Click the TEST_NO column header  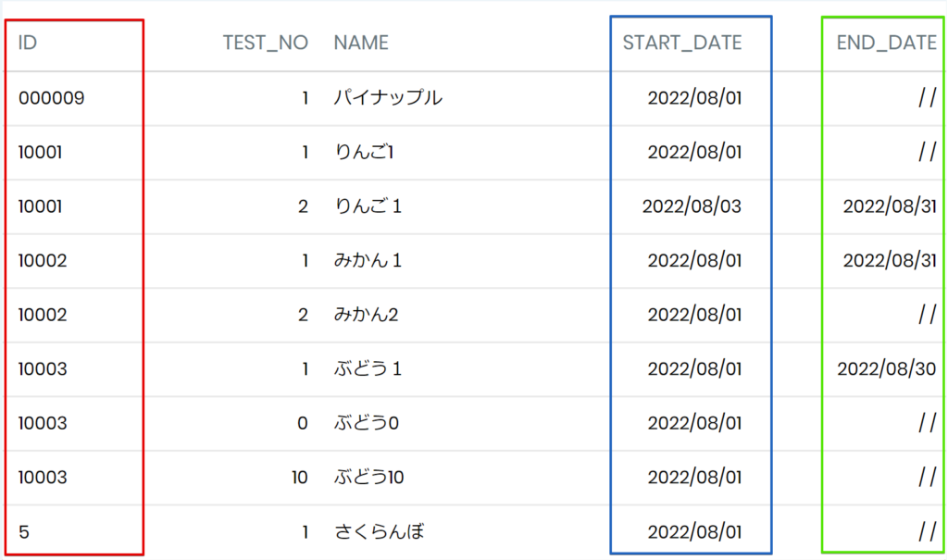click(x=266, y=43)
